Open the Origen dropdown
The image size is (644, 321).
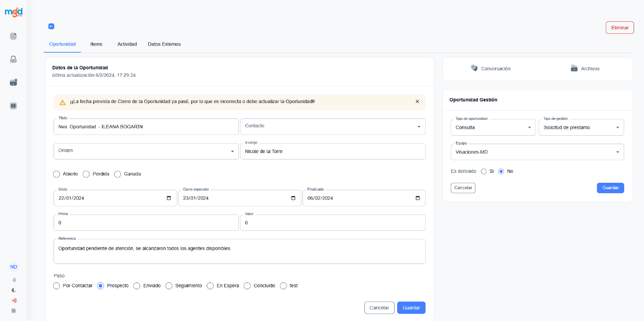[x=146, y=151]
